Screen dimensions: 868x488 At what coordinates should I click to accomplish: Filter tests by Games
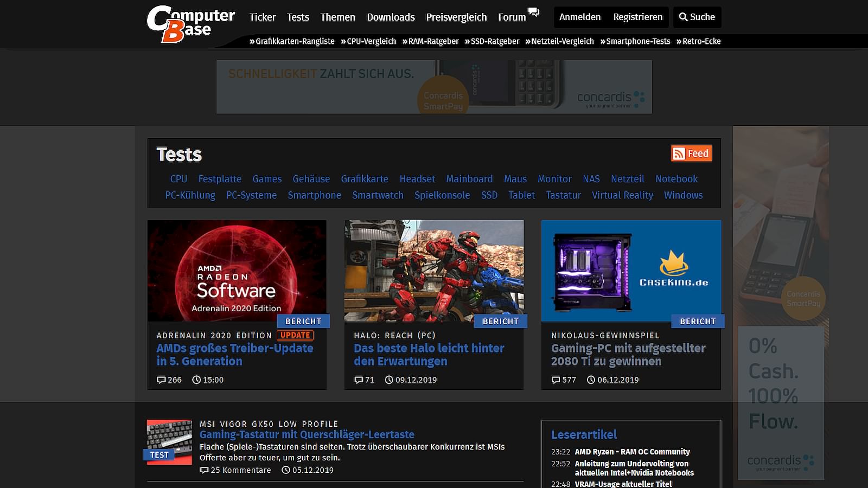tap(267, 179)
